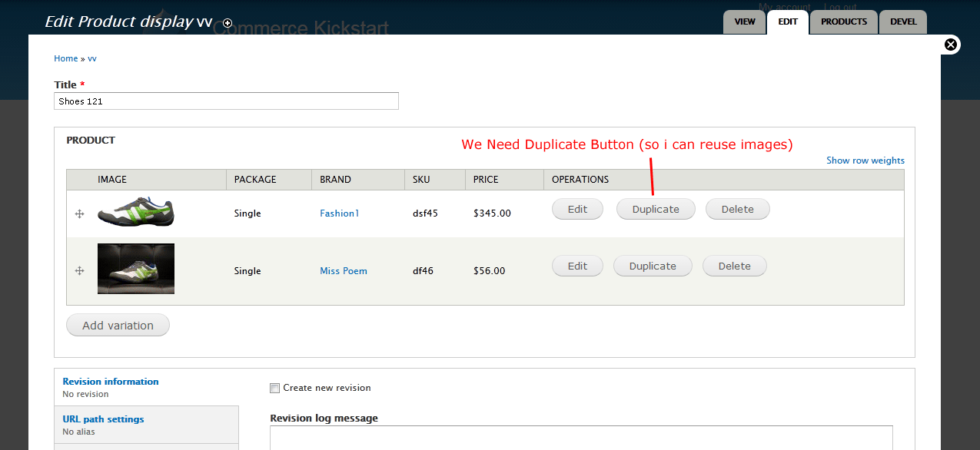Select the Edit tab
980x450 pixels.
788,22
